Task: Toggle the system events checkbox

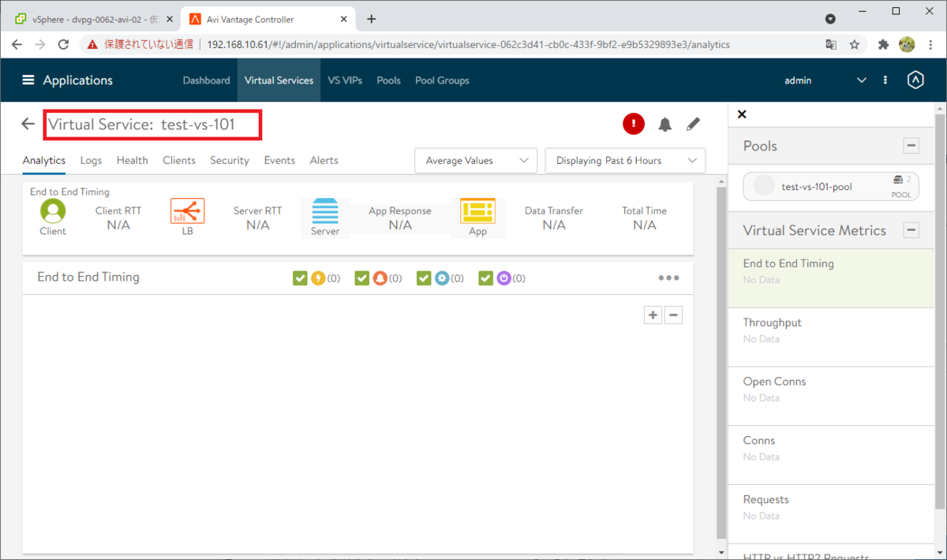Action: 485,278
